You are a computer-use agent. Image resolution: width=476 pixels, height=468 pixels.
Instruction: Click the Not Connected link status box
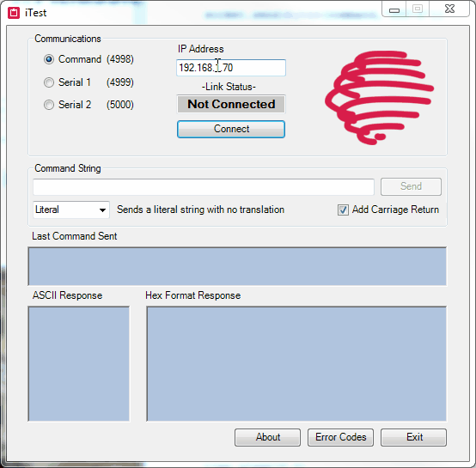pos(231,105)
